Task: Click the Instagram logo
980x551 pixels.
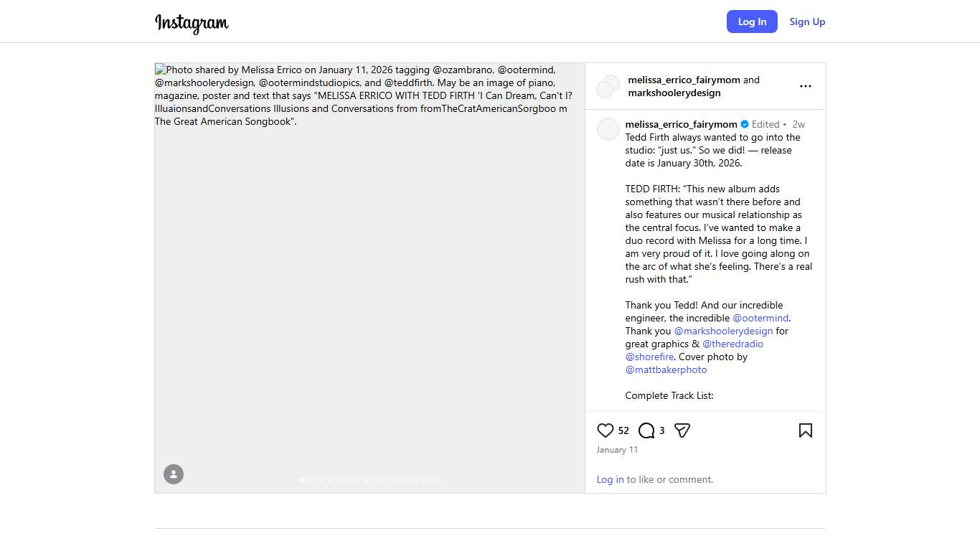Action: pos(192,23)
